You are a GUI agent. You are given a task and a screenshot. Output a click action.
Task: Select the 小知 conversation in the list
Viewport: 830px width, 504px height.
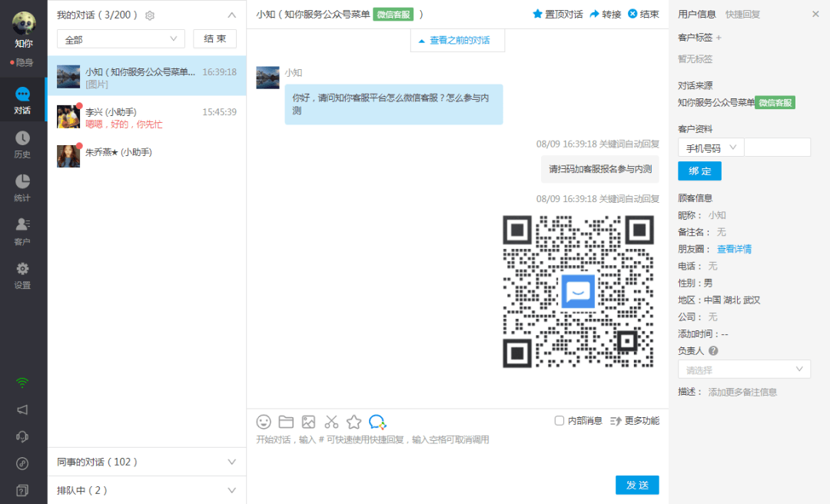pyautogui.click(x=147, y=76)
